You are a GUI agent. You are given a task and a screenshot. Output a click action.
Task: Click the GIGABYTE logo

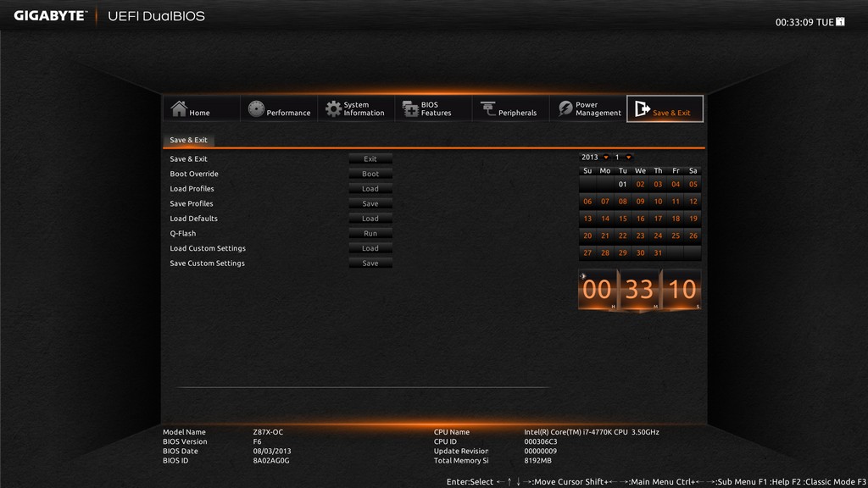pos(50,16)
